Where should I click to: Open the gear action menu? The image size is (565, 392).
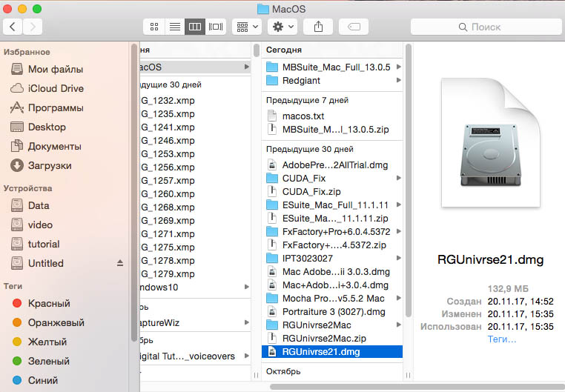point(282,27)
